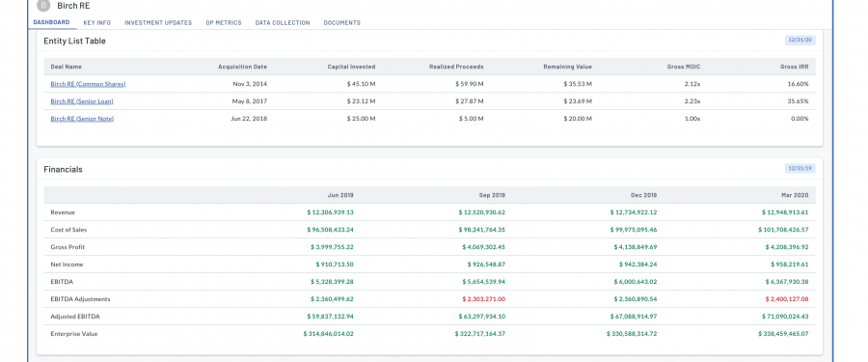Open the Documents tab

[342, 23]
